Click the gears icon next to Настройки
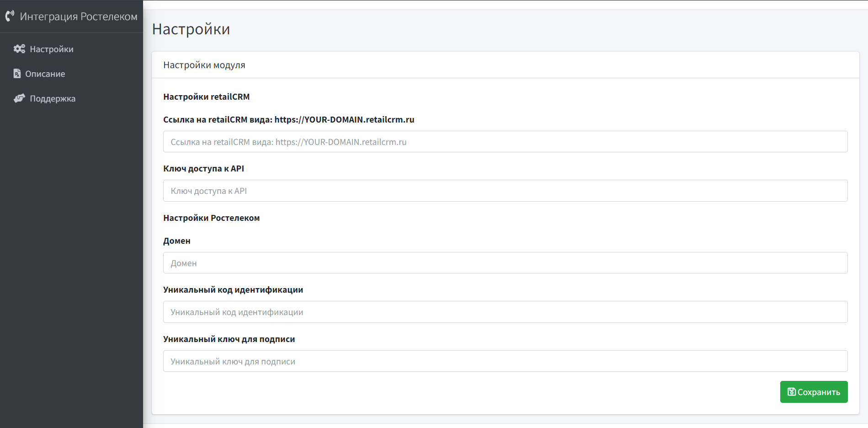 (19, 49)
